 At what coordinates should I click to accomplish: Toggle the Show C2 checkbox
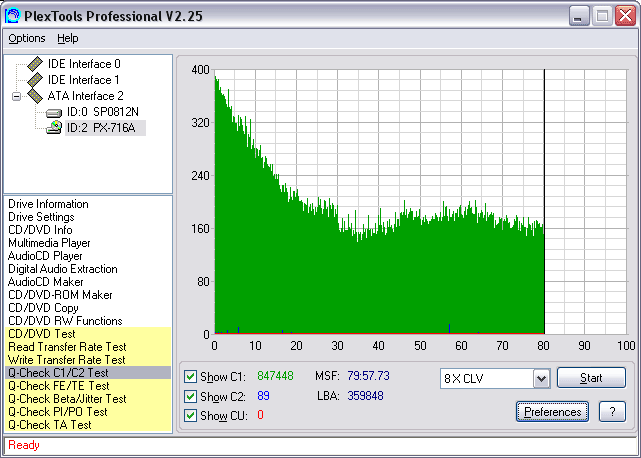[x=190, y=396]
